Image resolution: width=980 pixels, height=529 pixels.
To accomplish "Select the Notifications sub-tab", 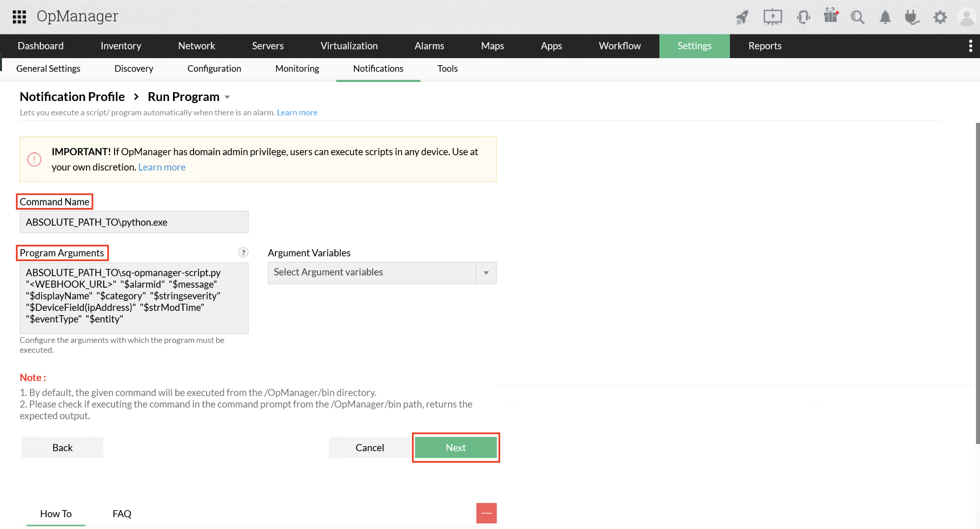I will point(378,68).
